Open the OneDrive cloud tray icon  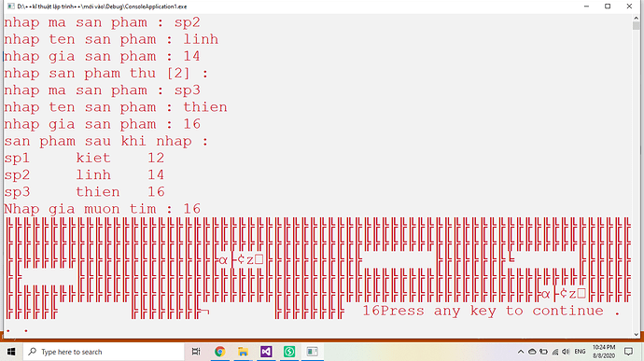click(532, 352)
